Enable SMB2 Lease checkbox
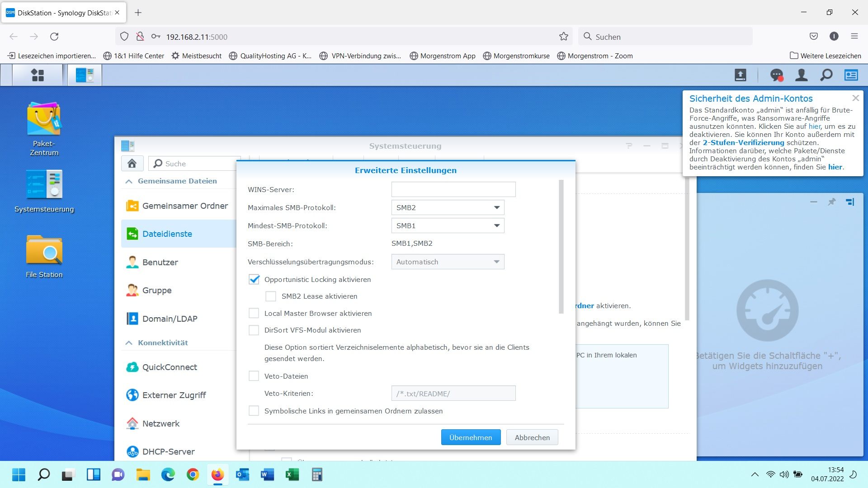Image resolution: width=868 pixels, height=488 pixels. [271, 296]
